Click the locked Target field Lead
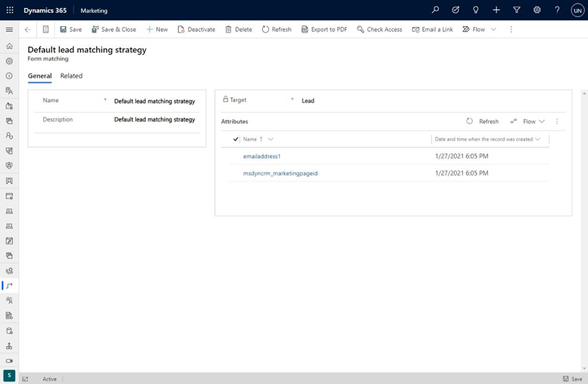Viewport: 588px width, 384px height. click(308, 101)
